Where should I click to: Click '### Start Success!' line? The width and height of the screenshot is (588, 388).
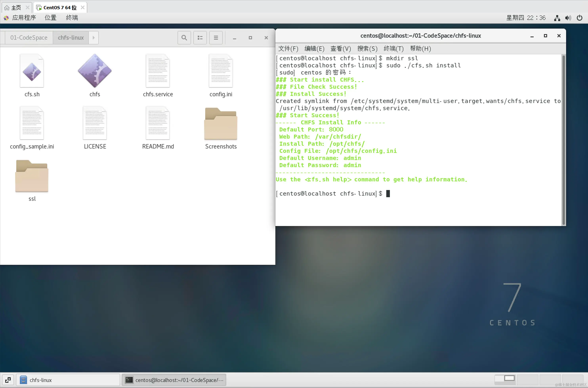pos(307,115)
